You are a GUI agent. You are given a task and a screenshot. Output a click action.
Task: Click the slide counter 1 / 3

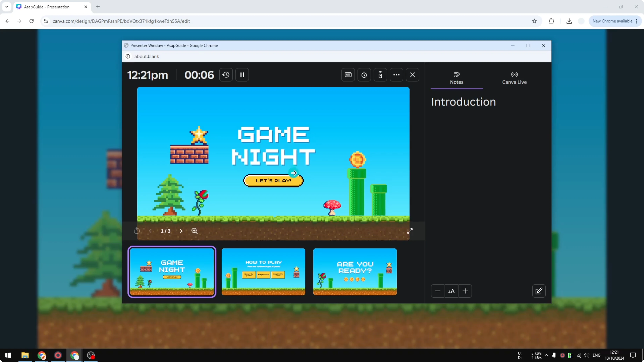166,231
